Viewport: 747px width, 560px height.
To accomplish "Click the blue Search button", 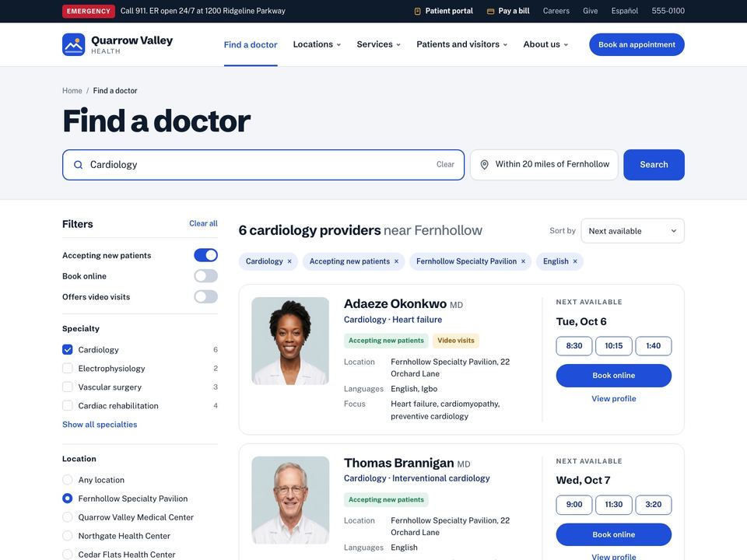I will [x=654, y=165].
